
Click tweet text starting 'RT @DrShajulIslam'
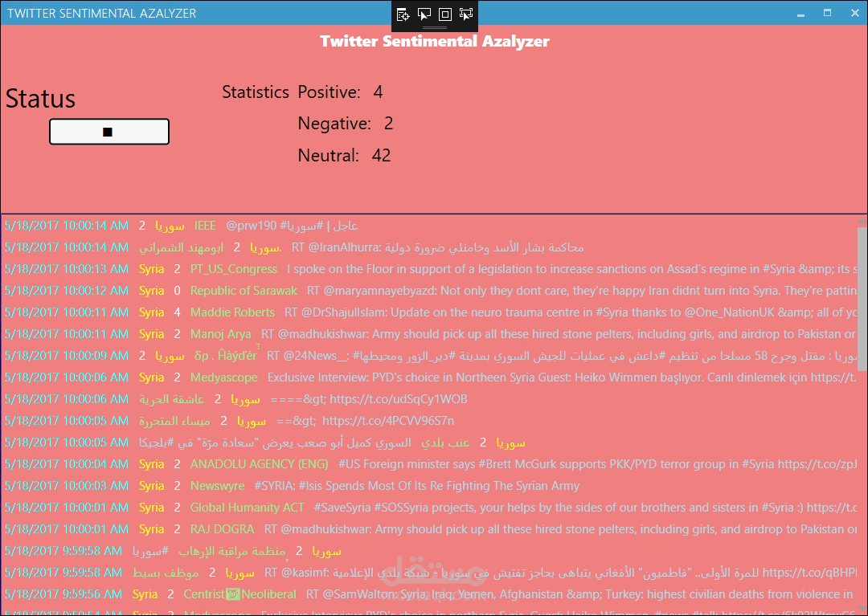(x=571, y=312)
